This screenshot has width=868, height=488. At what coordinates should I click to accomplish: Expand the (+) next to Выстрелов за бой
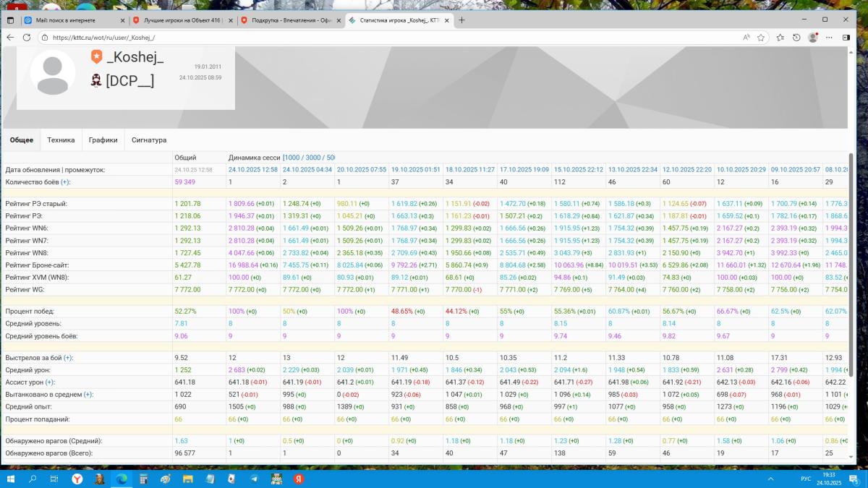coord(68,358)
